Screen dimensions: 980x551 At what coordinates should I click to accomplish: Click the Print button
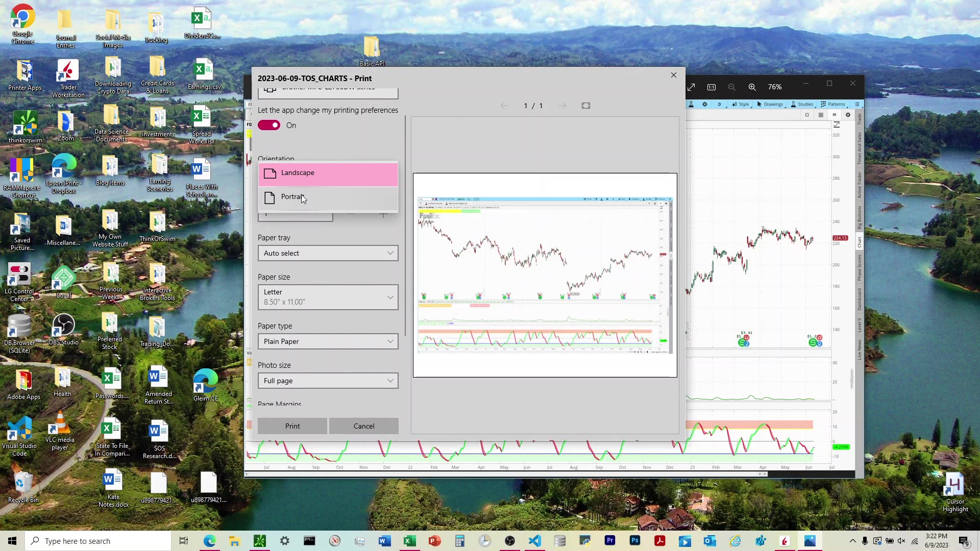[291, 426]
